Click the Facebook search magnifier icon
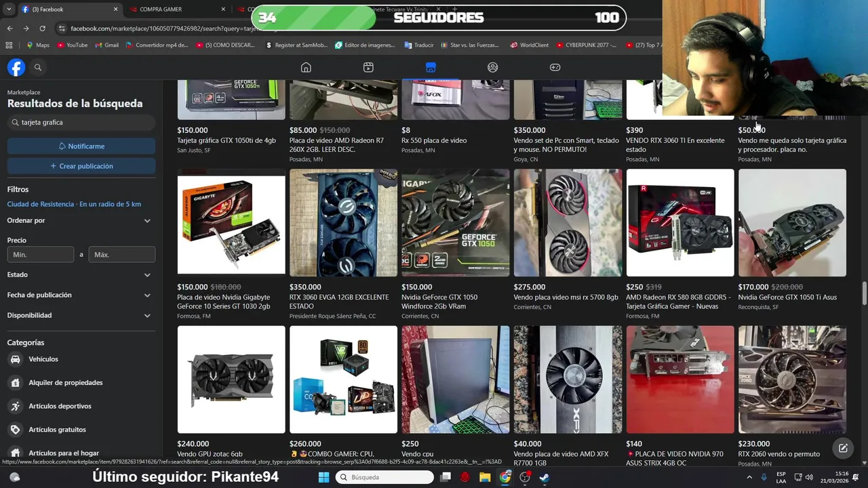This screenshot has width=868, height=488. tap(38, 67)
